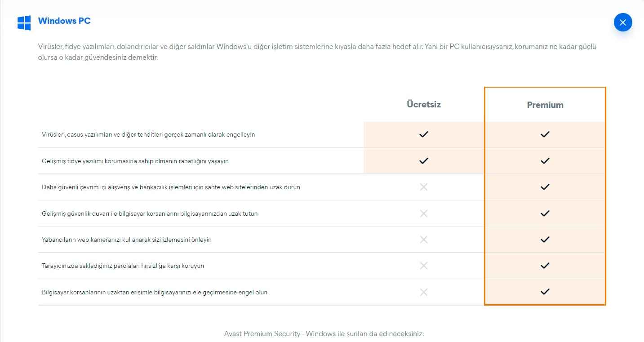
Task: Click Premium checkmark for browser passwords row
Action: [545, 266]
